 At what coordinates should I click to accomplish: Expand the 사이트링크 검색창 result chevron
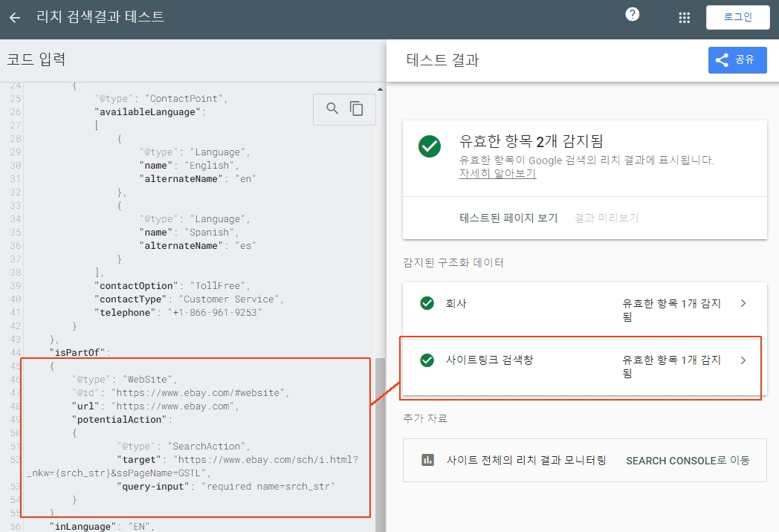[743, 360]
